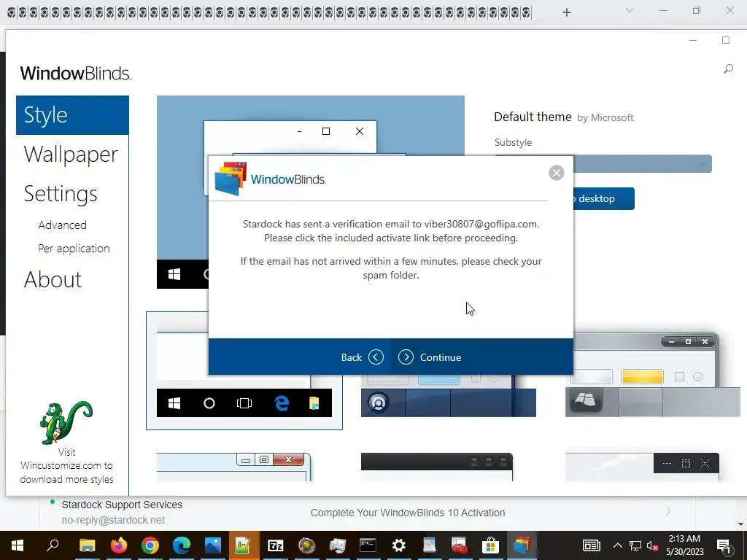Launch Google Chrome from taskbar
The width and height of the screenshot is (747, 560).
click(150, 545)
